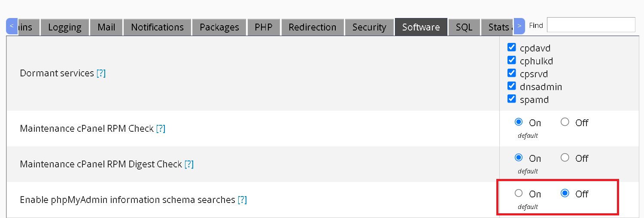Toggle the spamd checkbox
644x218 pixels.
511,99
